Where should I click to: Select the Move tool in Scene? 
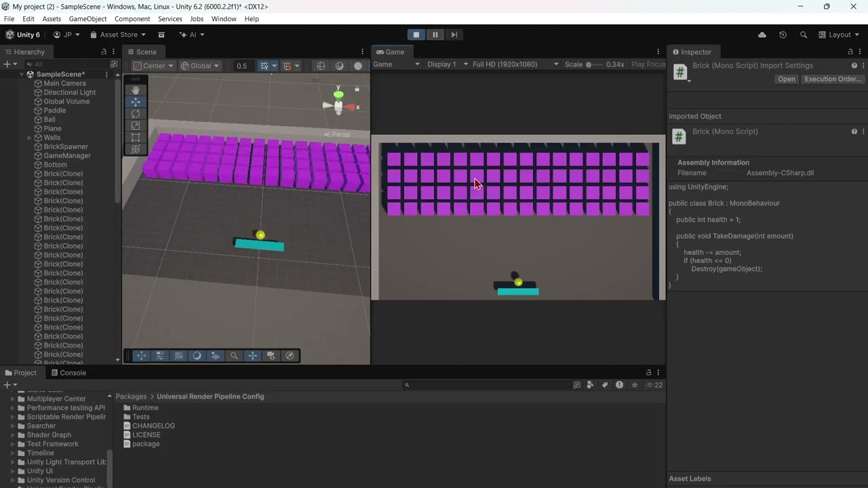click(136, 102)
